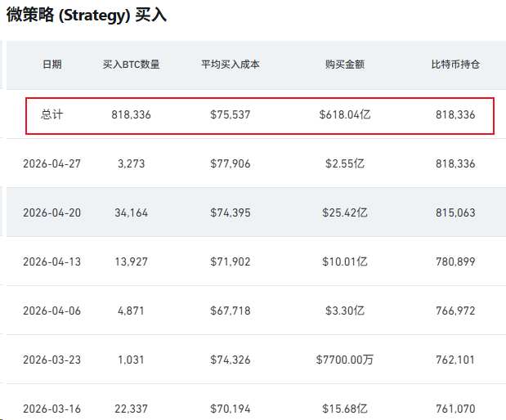Select the 2026-03-23 date cell
This screenshot has width=506, height=420.
coord(51,360)
